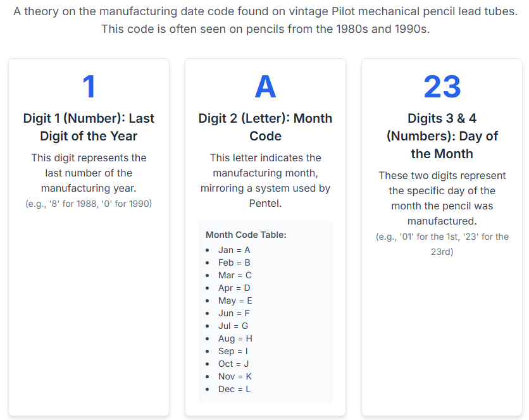The height and width of the screenshot is (420, 529).
Task: Click the 'Dec = L' list entry
Action: pyautogui.click(x=234, y=389)
